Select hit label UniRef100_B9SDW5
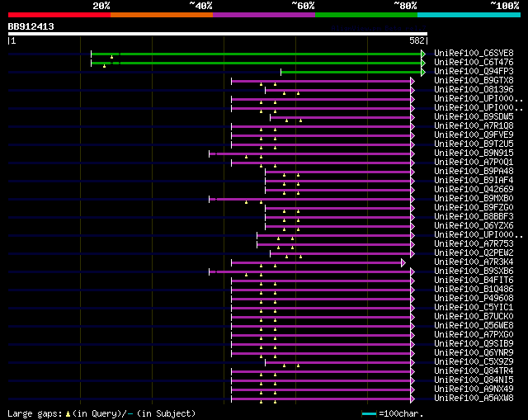Screen dimensions: 528x420 pos(474,116)
